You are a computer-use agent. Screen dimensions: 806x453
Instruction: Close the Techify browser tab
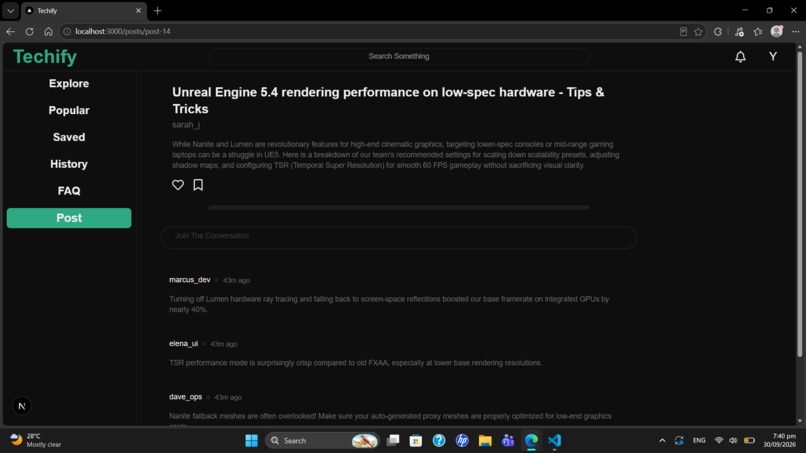point(138,10)
